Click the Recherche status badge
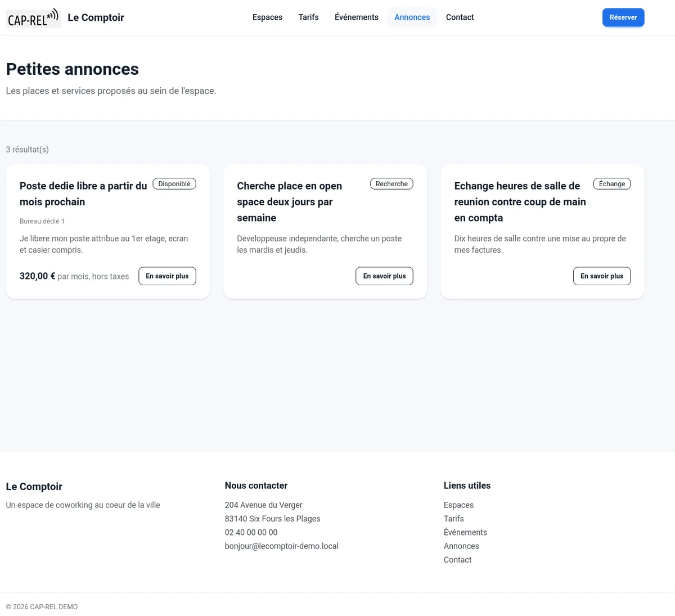Viewport: 675px width, 616px height. pos(391,184)
